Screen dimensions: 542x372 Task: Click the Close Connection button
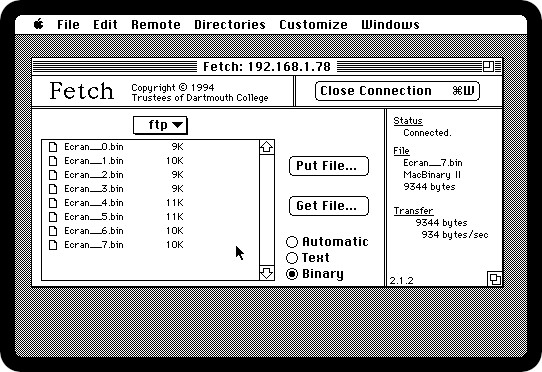(x=397, y=91)
